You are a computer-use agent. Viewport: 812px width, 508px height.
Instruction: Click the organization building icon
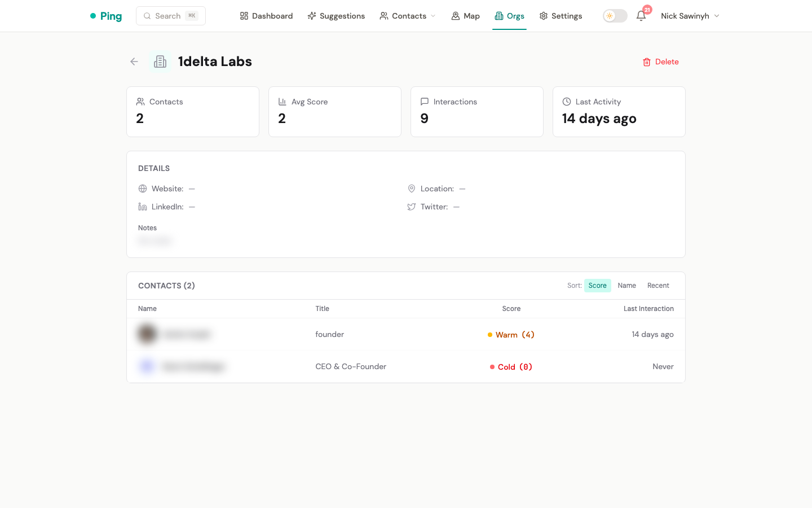160,62
